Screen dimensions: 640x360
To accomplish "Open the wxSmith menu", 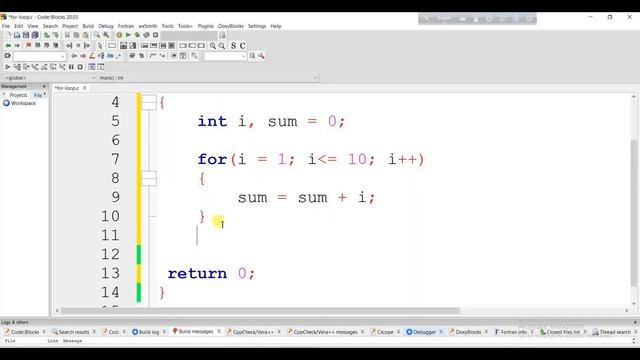I will coord(148,26).
